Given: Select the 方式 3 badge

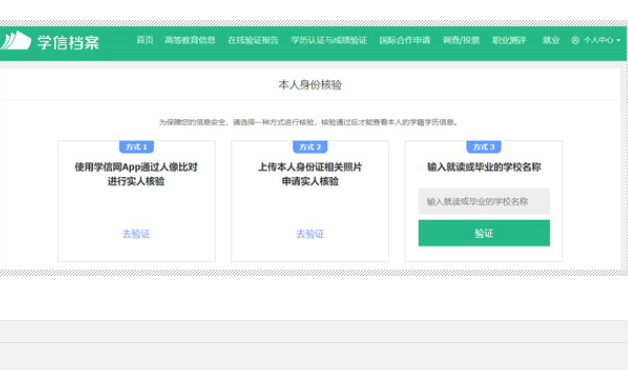Looking at the screenshot, I should coord(484,147).
